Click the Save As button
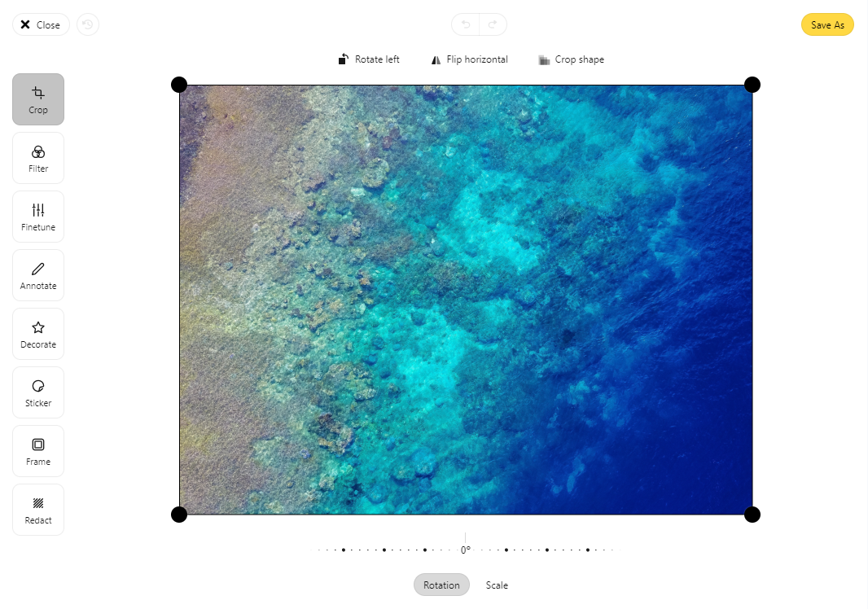This screenshot has height=609, width=868. click(x=827, y=24)
